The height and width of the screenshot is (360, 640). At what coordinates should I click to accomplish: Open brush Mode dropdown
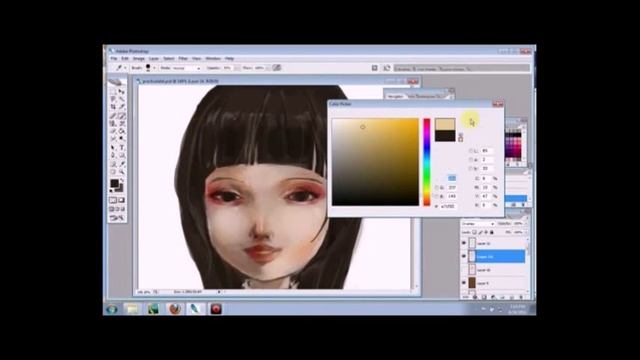[187, 68]
